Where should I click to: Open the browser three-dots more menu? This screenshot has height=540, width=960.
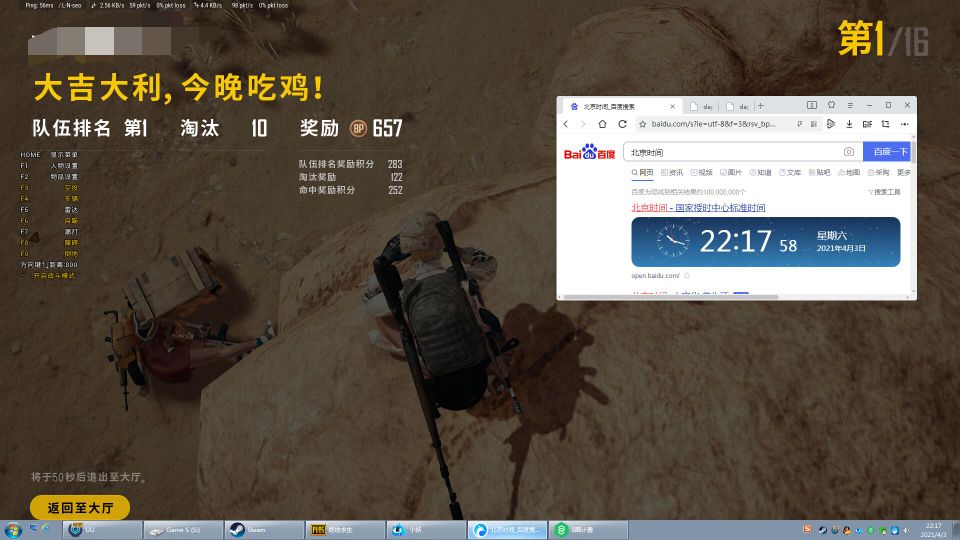(x=905, y=124)
